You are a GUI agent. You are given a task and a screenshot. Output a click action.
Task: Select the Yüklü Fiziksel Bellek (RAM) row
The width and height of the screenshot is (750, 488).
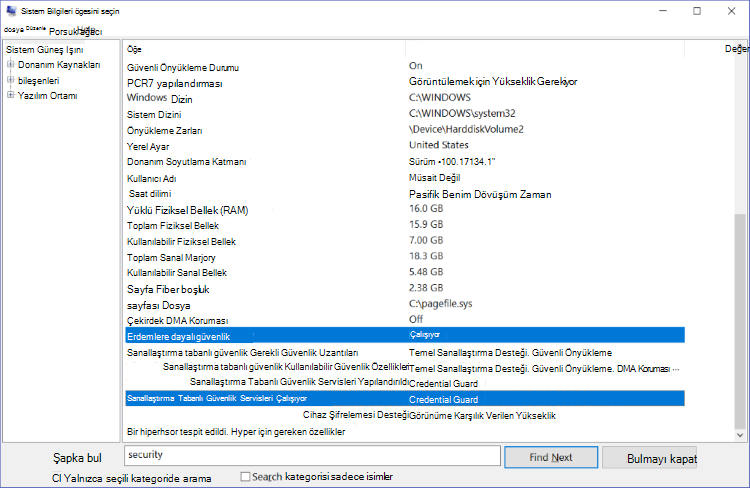(405, 210)
